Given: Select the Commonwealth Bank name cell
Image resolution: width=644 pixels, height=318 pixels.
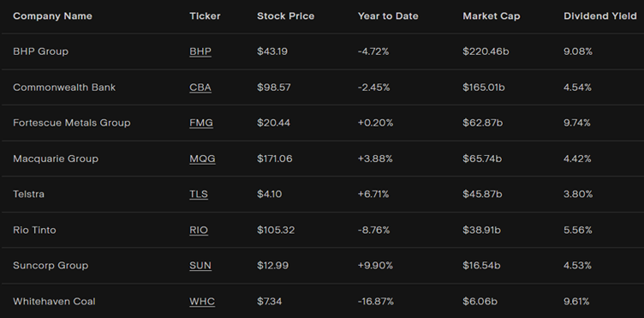Looking at the screenshot, I should (64, 87).
